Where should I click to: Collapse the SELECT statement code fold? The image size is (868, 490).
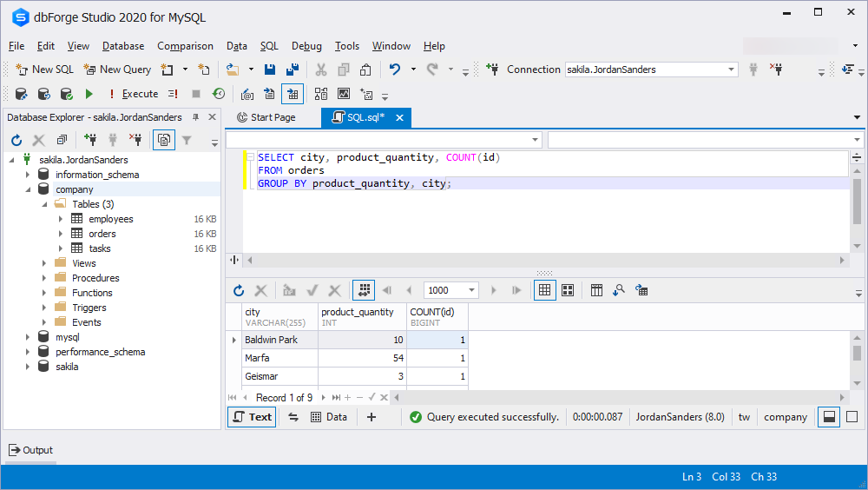[x=250, y=157]
